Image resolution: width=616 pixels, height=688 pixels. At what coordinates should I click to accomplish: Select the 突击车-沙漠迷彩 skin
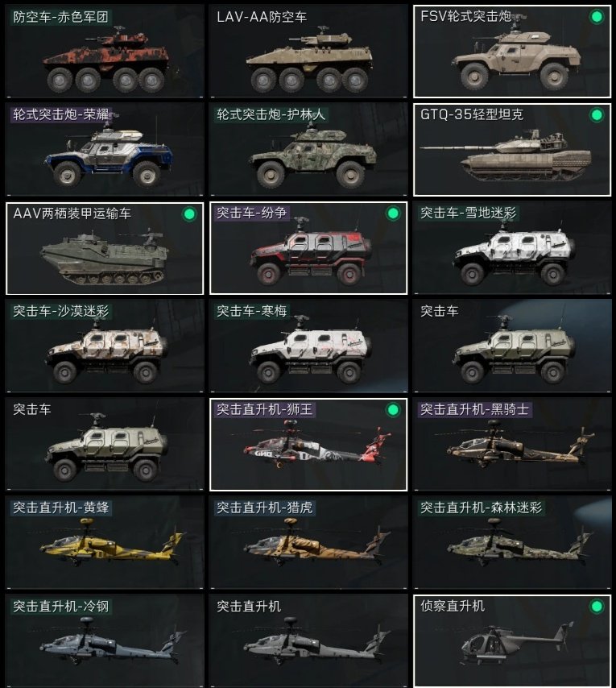click(105, 346)
